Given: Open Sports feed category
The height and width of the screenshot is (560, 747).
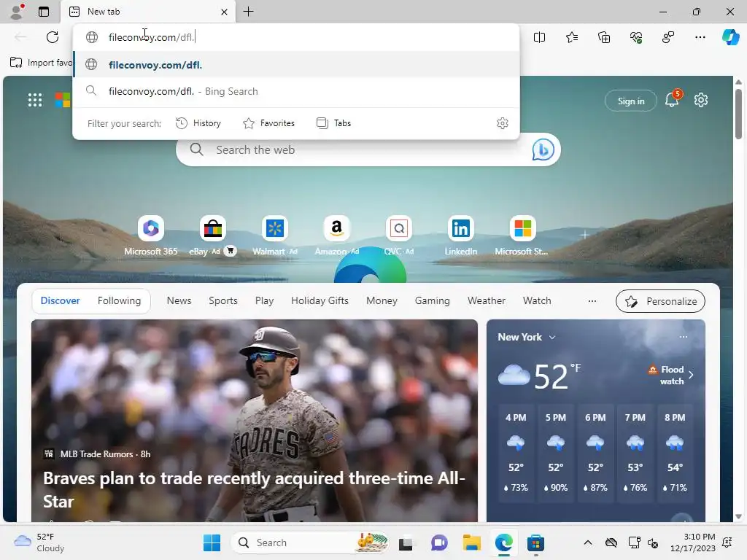Looking at the screenshot, I should pos(223,301).
